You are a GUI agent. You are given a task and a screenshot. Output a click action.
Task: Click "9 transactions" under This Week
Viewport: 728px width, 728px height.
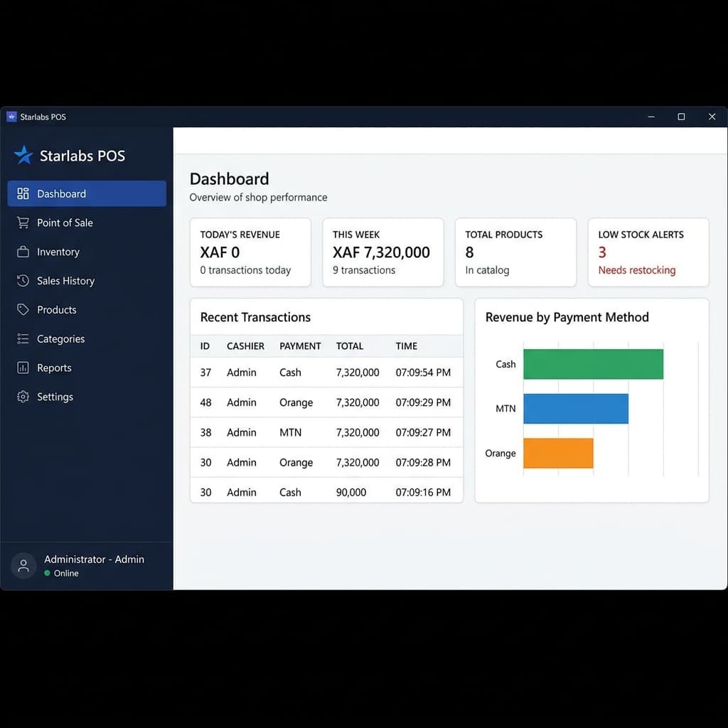[364, 269]
